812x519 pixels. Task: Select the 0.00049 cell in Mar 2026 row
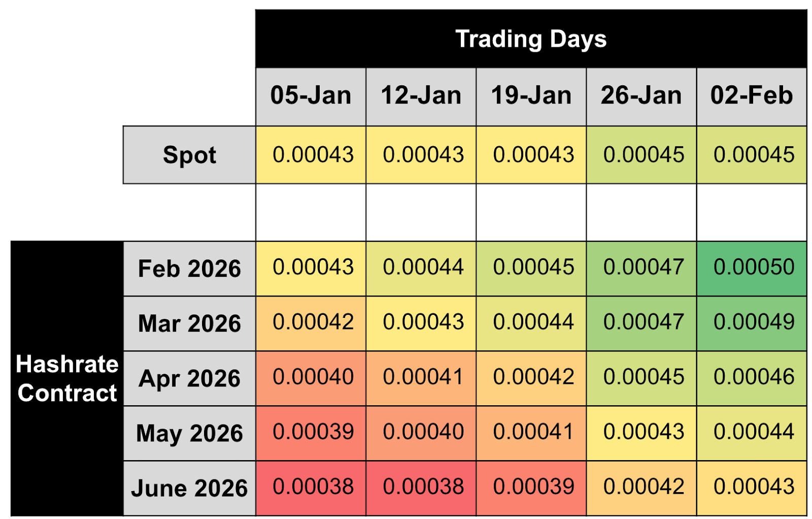[x=754, y=322]
